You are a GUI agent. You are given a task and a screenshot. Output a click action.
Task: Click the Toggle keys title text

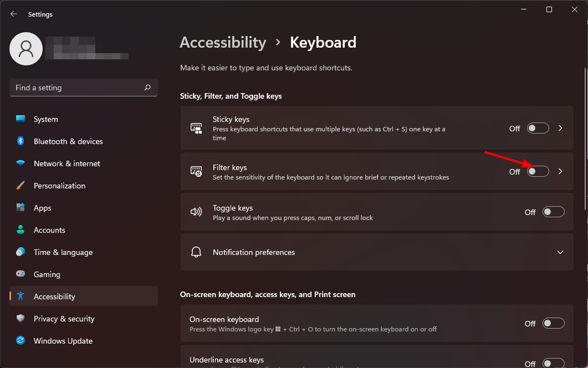click(x=233, y=208)
